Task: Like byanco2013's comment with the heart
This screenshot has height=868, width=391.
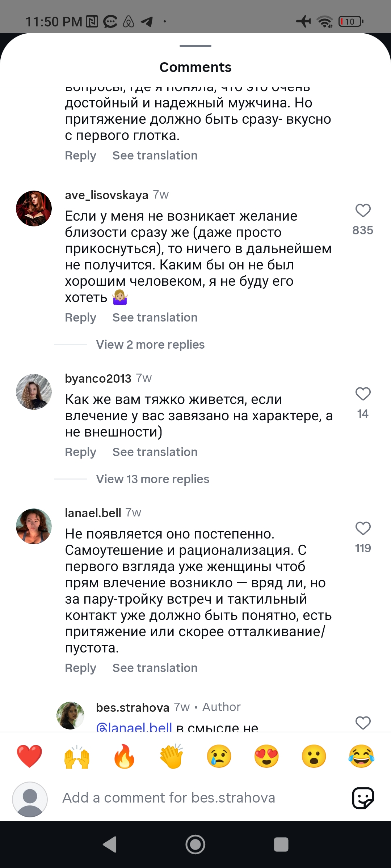Action: click(363, 394)
